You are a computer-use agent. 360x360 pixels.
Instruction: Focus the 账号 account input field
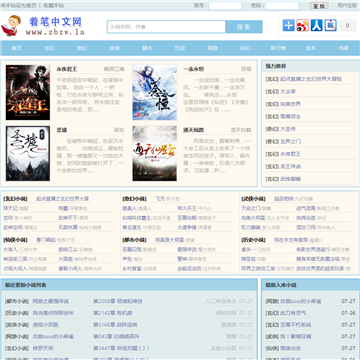click(225, 6)
